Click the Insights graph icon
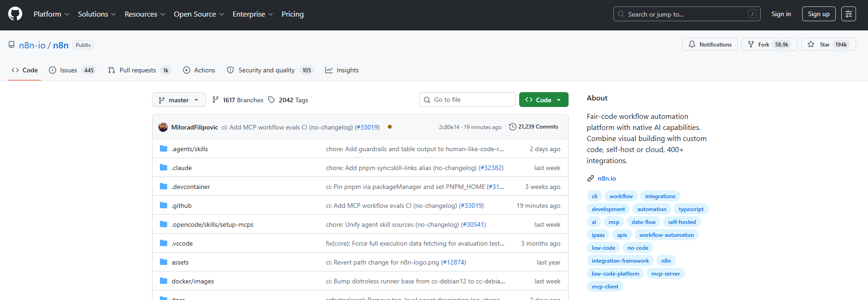This screenshot has height=300, width=868. 329,70
